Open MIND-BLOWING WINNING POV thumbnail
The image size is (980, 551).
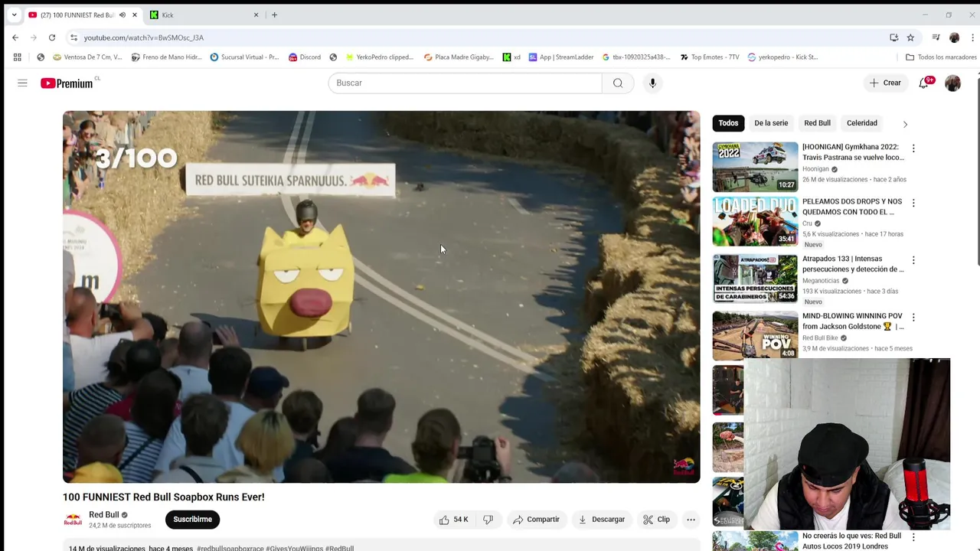click(x=755, y=335)
